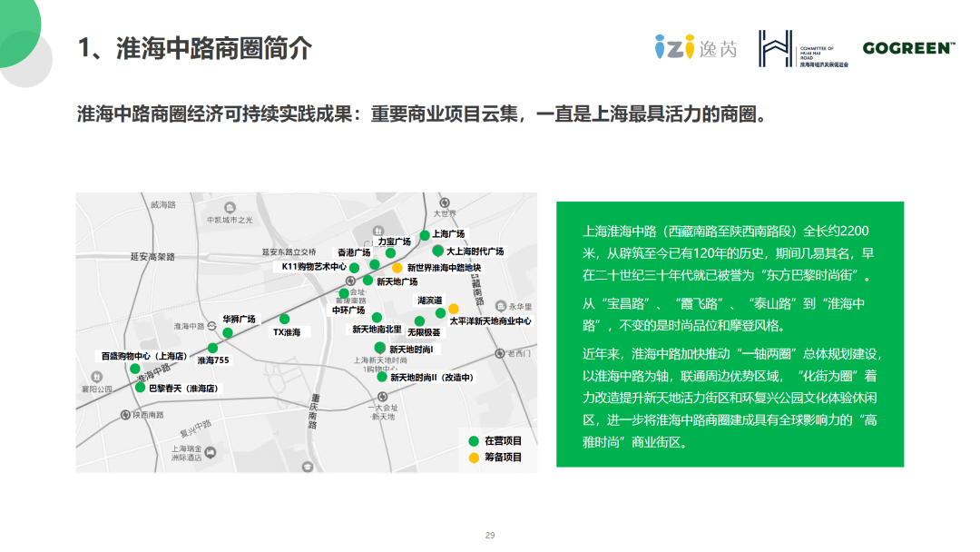Click the paragraph starting 上海淮海中路（西藏南路至陕西南路段）
This screenshot has width=980, height=552.
pyautogui.click(x=729, y=253)
